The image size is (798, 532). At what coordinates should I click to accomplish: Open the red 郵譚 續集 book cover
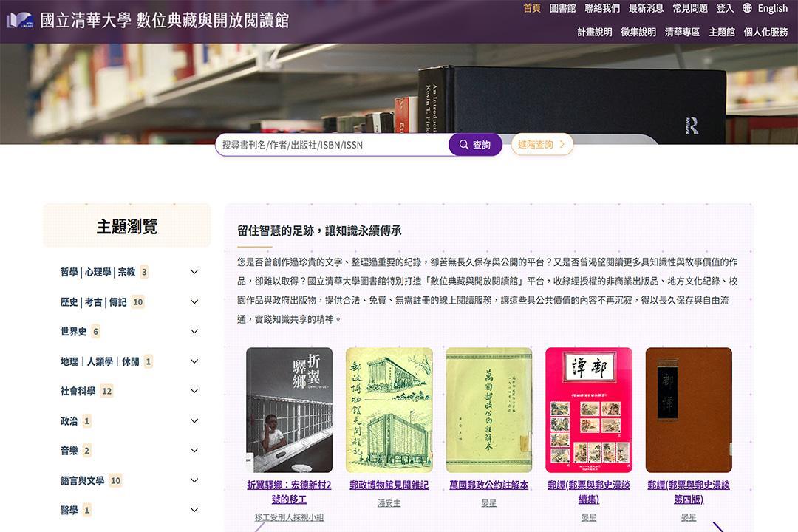click(588, 409)
